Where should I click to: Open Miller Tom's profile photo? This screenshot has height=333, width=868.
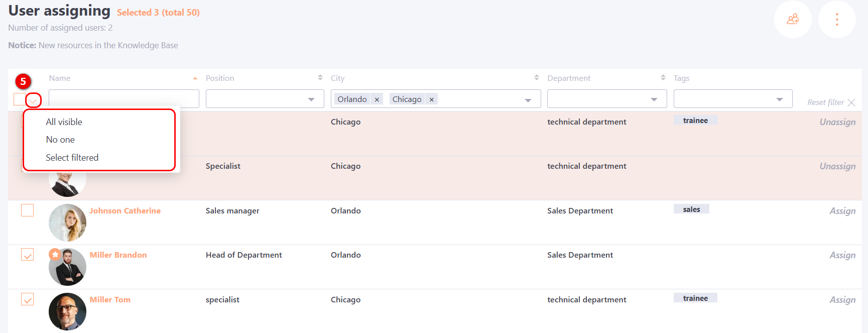click(x=67, y=311)
